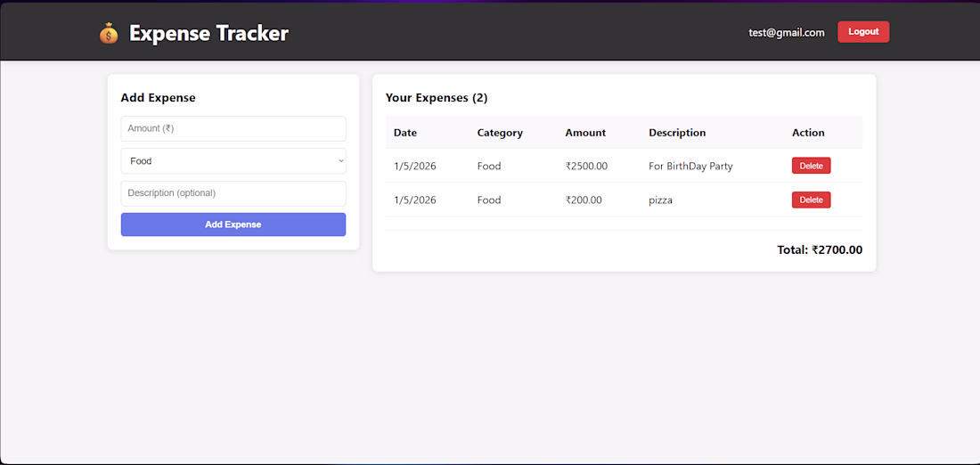Delete the BirthDay Party expense

(811, 166)
